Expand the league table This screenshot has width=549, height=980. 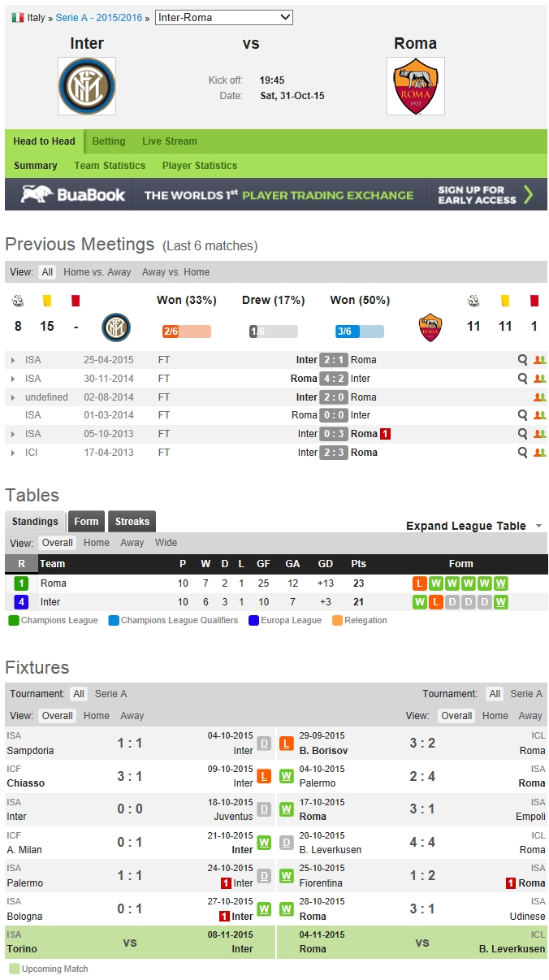474,526
